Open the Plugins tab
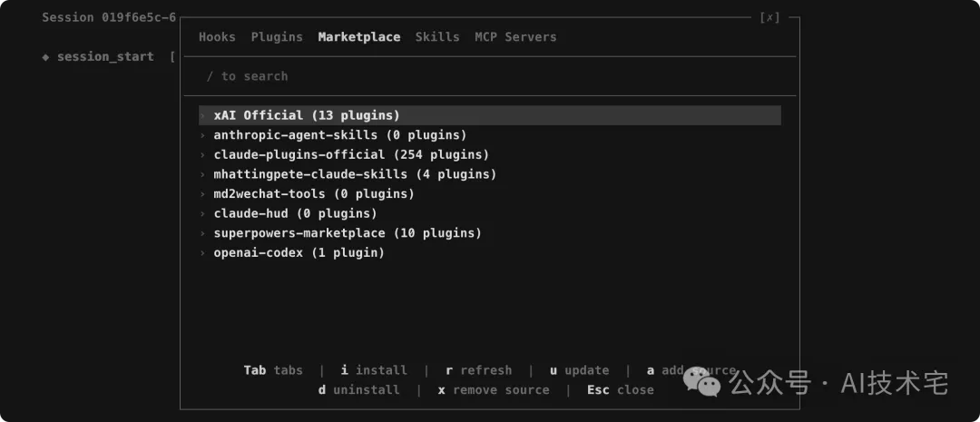Viewport: 980px width, 422px height. tap(277, 37)
